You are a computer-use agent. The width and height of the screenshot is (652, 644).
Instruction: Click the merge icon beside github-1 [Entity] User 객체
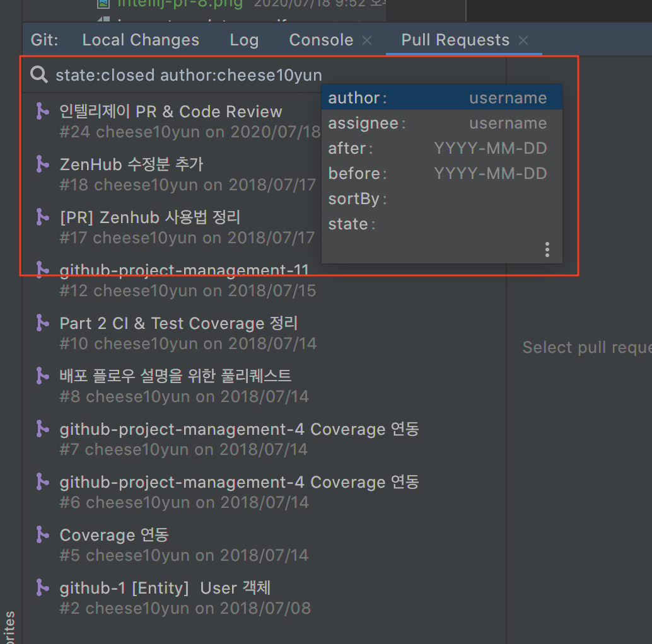point(42,587)
